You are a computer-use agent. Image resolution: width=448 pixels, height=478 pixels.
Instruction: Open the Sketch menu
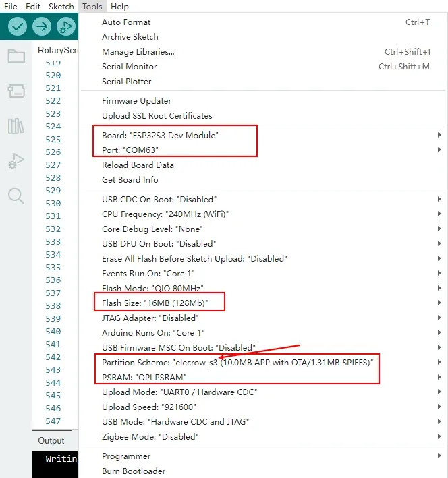coord(61,6)
